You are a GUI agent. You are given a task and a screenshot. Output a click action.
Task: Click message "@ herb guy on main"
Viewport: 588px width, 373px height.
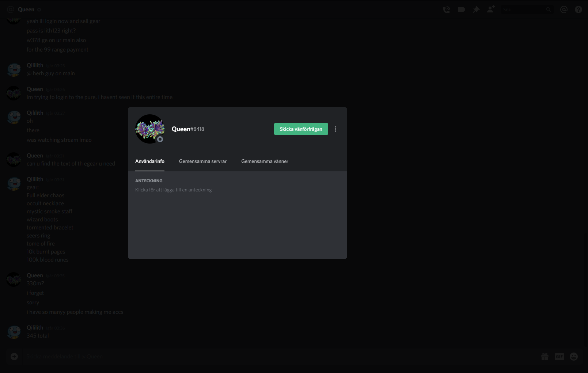[x=51, y=73]
